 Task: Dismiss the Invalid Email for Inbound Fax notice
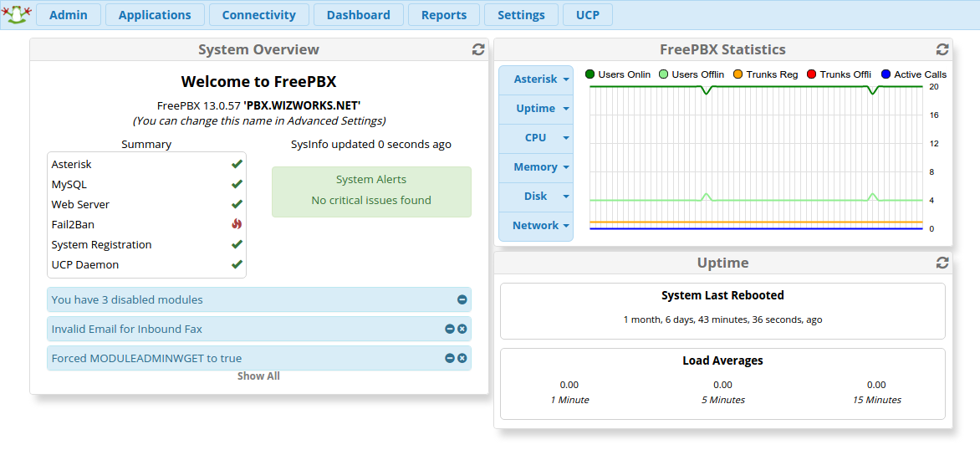(462, 329)
